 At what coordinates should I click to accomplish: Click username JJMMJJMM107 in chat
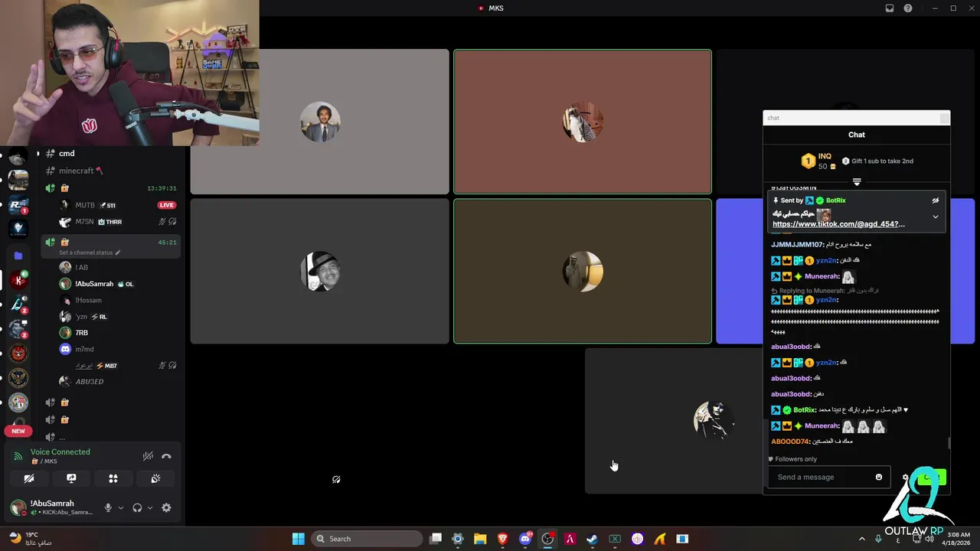[x=797, y=244]
